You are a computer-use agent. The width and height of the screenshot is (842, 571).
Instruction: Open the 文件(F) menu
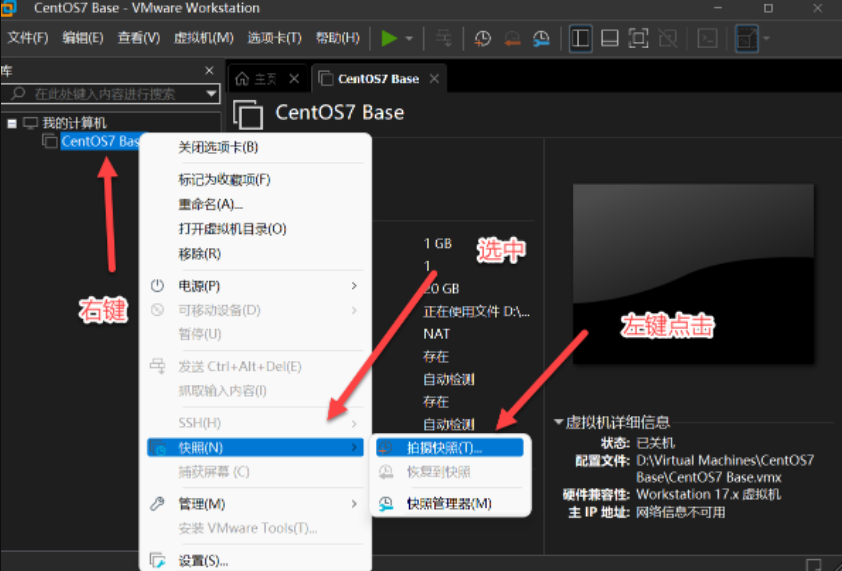[x=28, y=38]
